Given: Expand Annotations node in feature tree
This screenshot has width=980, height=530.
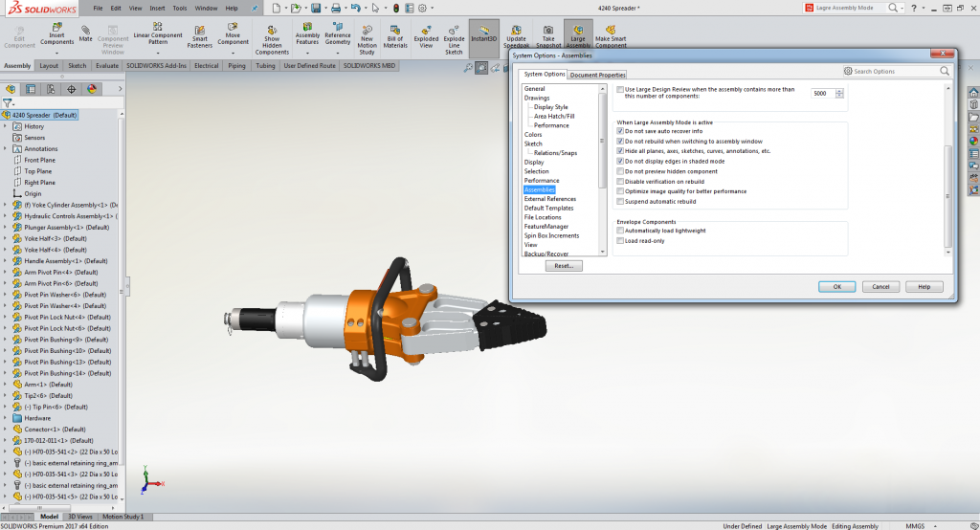Looking at the screenshot, I should pyautogui.click(x=5, y=148).
